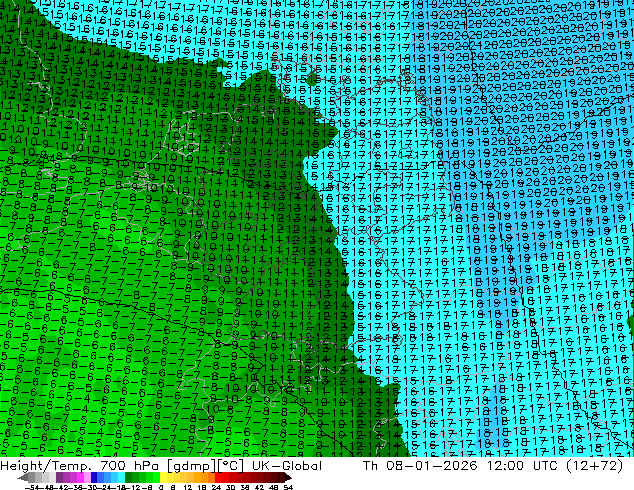The image size is (634, 490).
Task: Click the temperature colour scale bar
Action: [x=154, y=477]
